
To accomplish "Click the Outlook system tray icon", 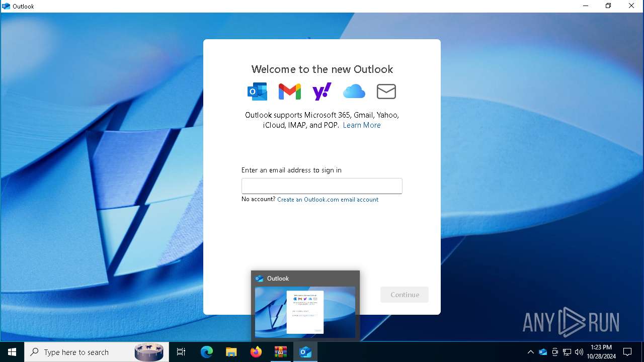I will tap(543, 352).
